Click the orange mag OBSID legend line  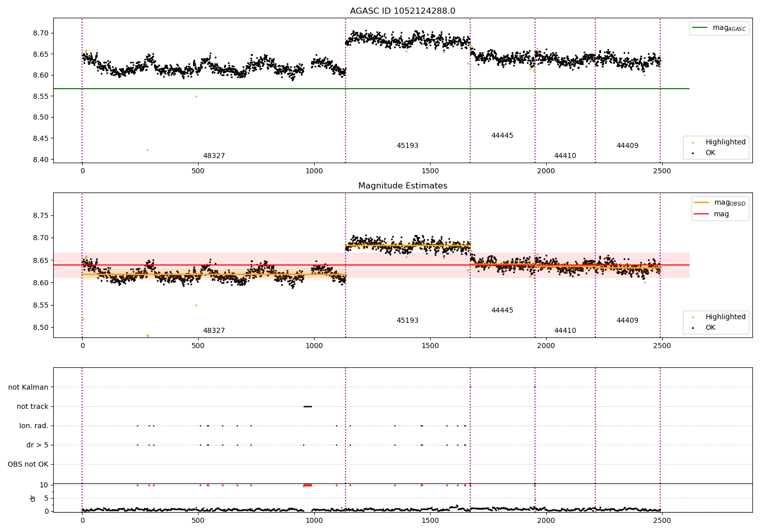click(701, 203)
